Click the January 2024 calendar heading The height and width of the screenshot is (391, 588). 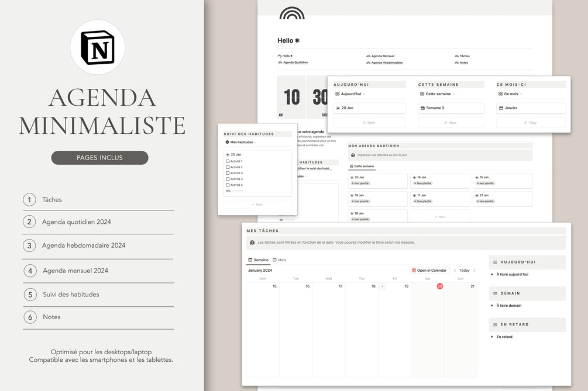pos(260,271)
